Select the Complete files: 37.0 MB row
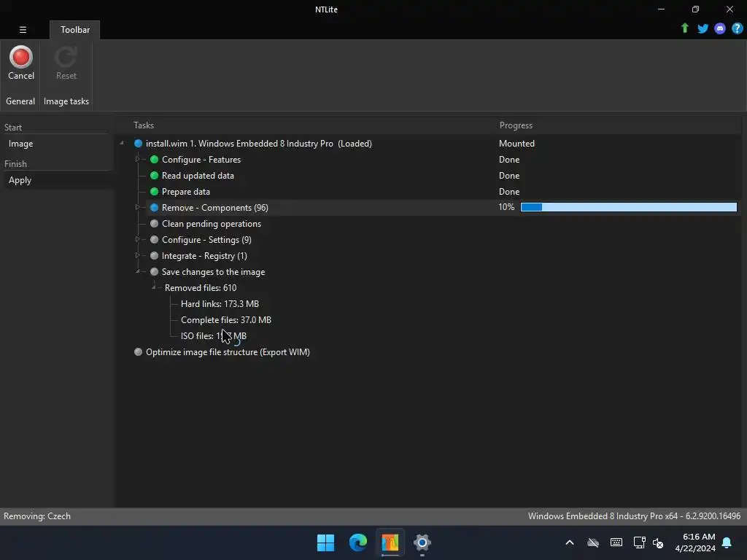 click(226, 320)
